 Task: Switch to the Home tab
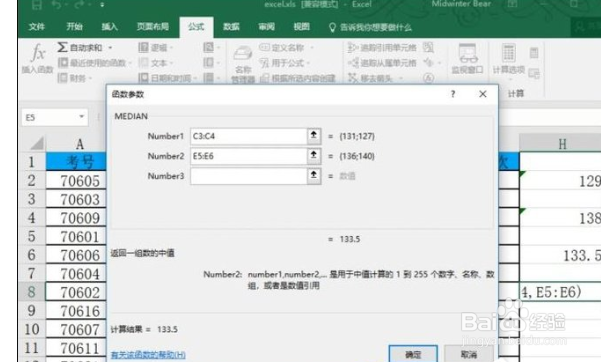pos(74,27)
